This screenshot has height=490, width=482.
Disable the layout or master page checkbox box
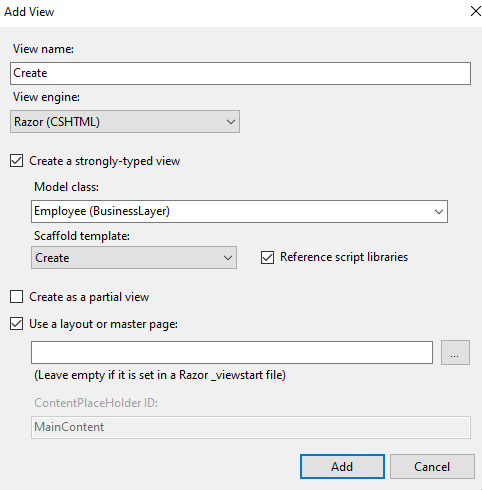point(17,324)
